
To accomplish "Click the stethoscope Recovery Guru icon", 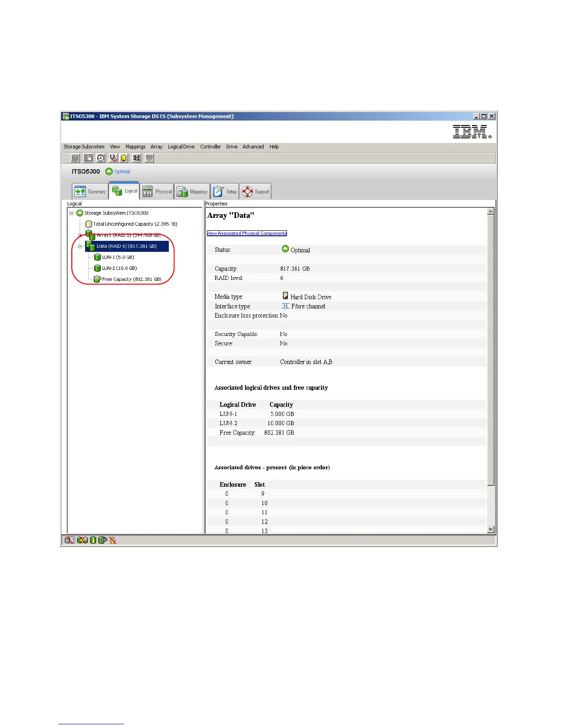I will 113,158.
